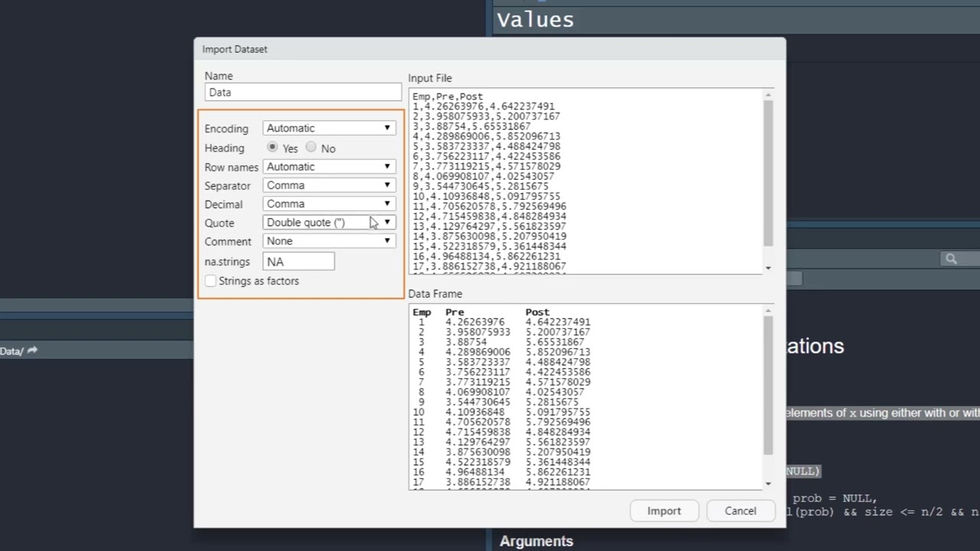Click the Import button
This screenshot has height=551, width=980.
click(x=664, y=510)
